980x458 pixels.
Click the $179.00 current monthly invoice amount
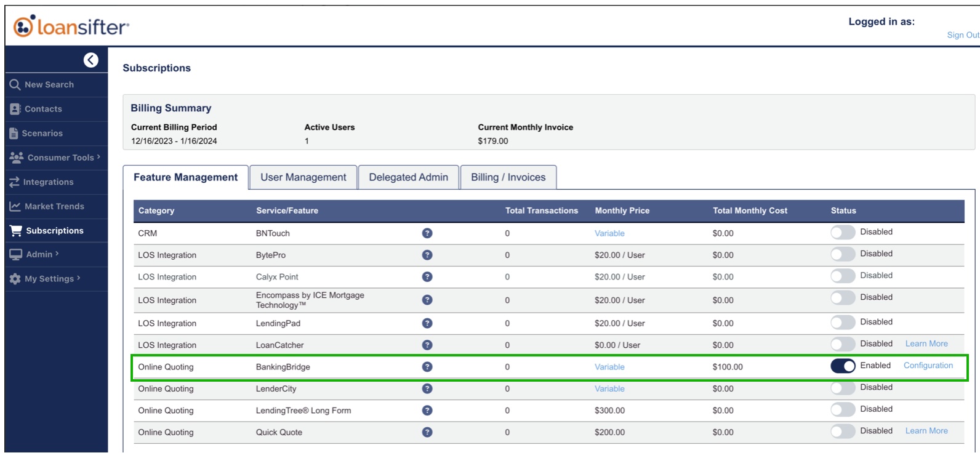(x=493, y=141)
